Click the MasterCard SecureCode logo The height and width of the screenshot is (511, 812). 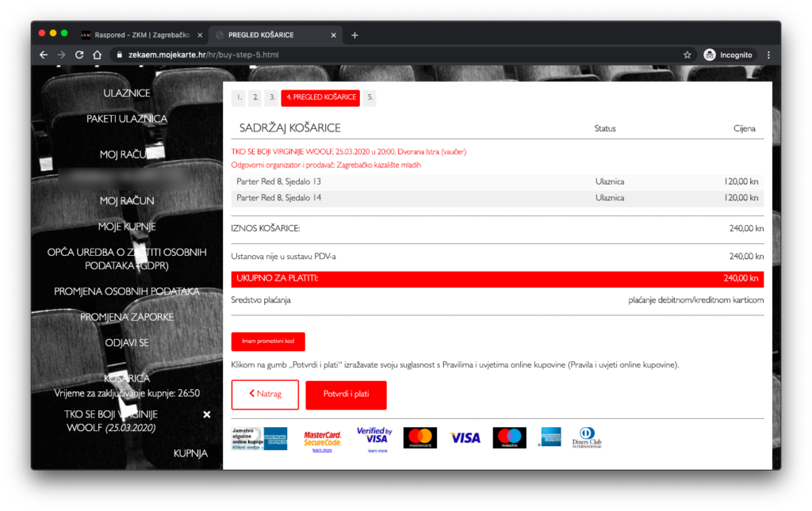tap(322, 439)
